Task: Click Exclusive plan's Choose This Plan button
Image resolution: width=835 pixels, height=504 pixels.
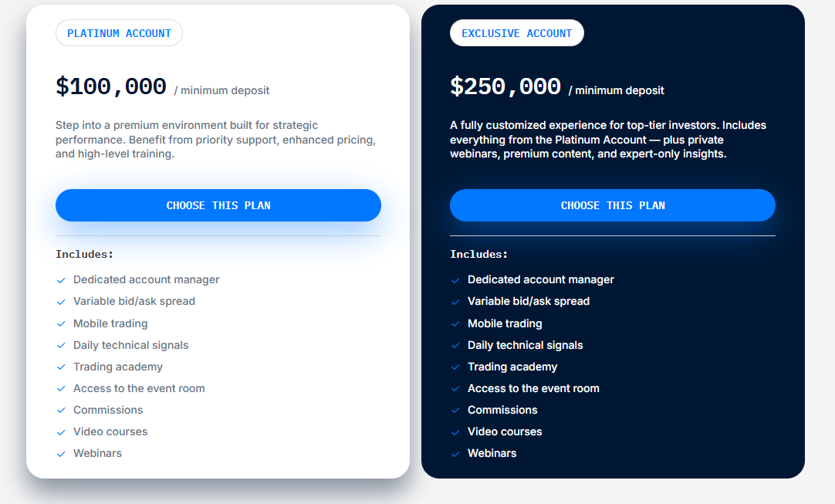Action: (x=613, y=205)
